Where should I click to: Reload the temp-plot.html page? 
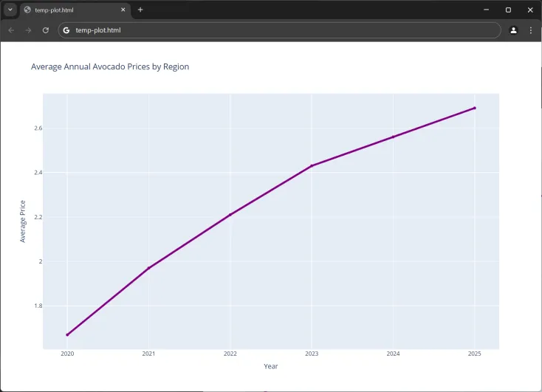46,30
